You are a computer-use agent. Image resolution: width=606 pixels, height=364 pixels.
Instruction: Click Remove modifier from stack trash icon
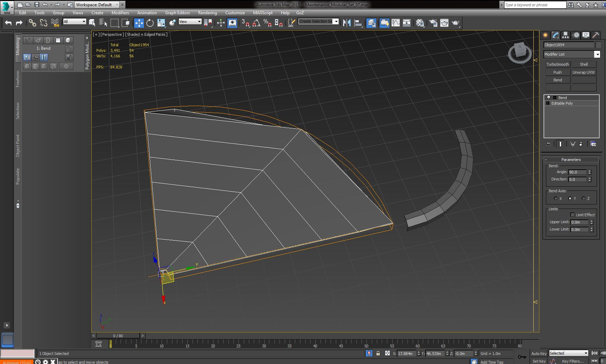[x=581, y=144]
